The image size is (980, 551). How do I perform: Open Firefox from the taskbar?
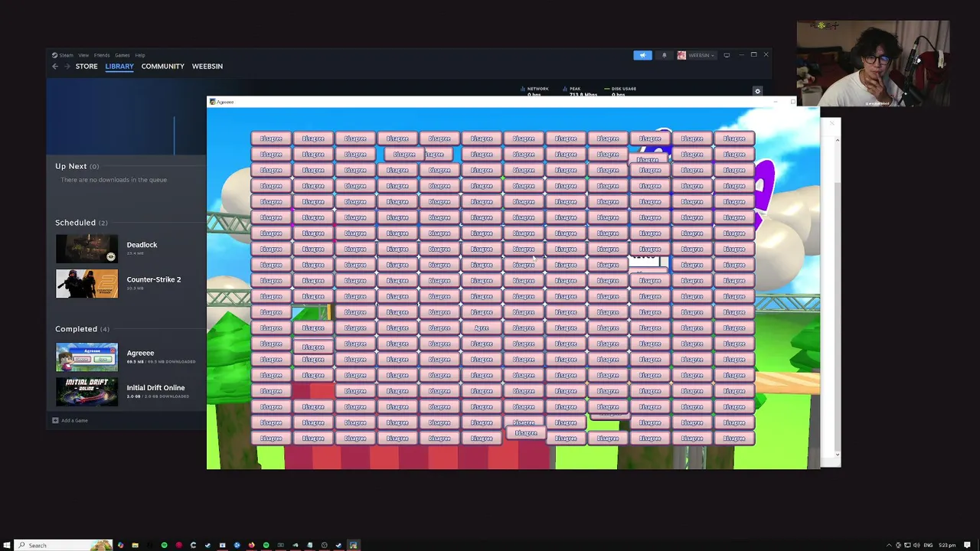pos(251,545)
